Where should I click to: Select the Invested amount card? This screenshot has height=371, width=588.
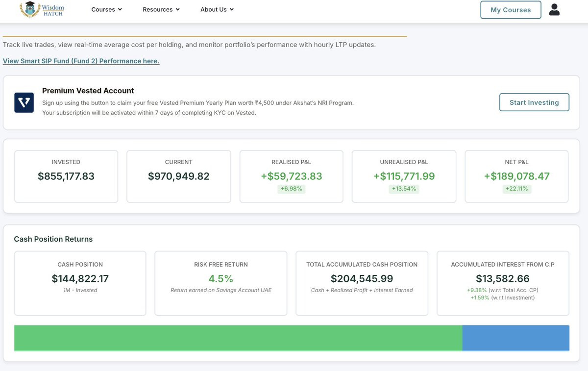[x=66, y=176]
